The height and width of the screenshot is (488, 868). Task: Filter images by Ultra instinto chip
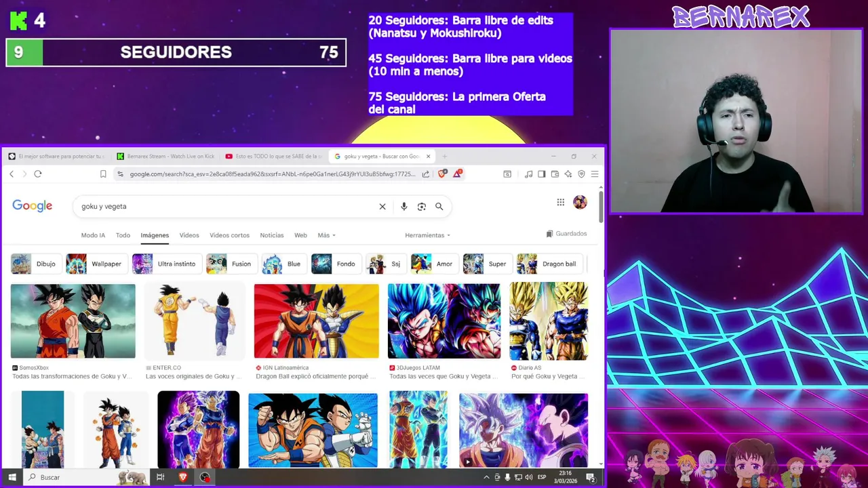[x=167, y=264]
